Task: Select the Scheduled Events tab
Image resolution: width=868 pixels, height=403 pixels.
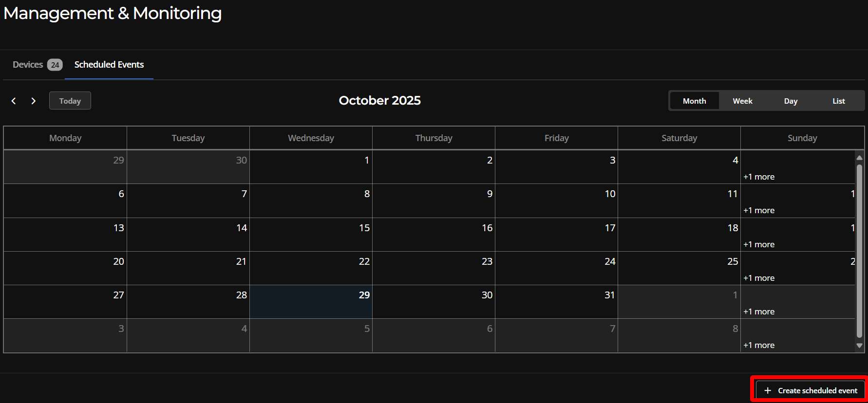Action: pos(109,65)
